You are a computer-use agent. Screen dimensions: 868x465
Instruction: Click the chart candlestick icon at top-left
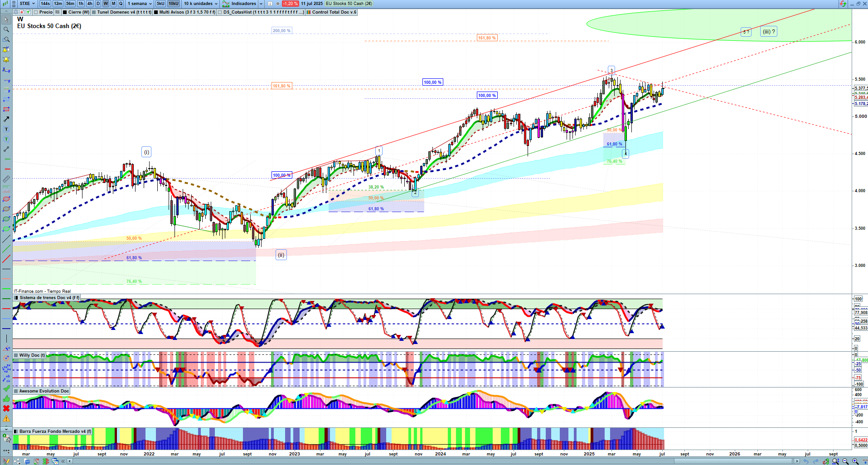[6, 4]
